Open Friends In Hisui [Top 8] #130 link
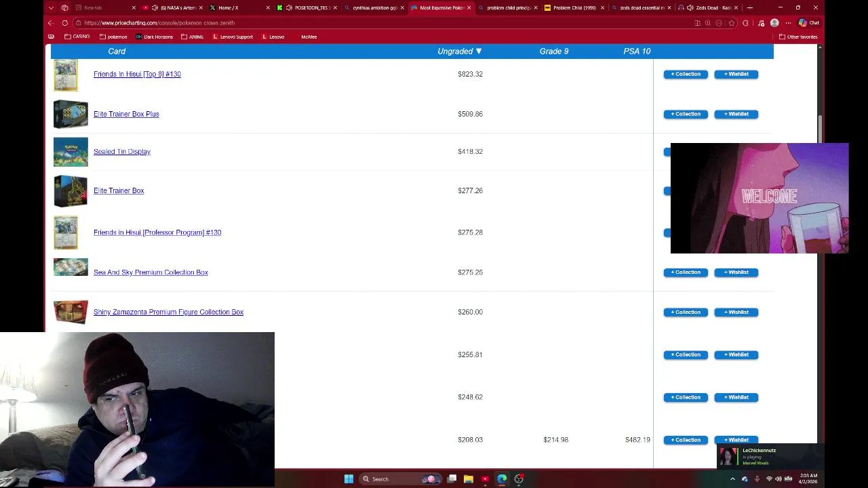The image size is (868, 488). 137,74
